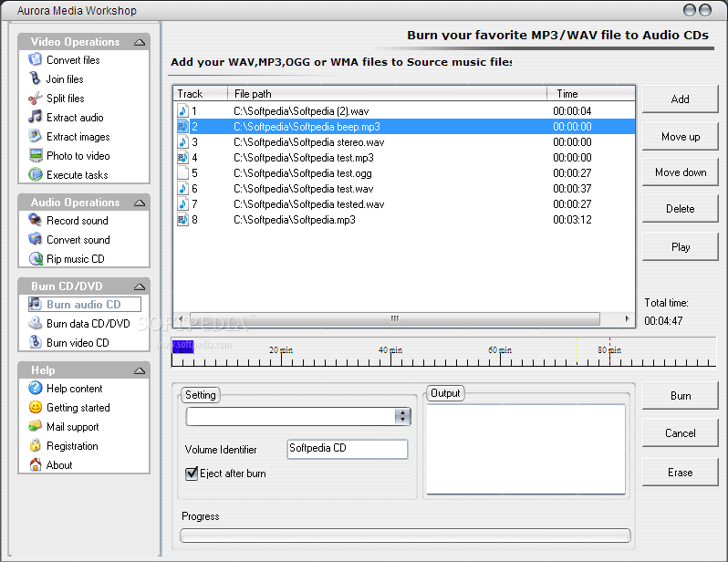This screenshot has height=562, width=728.
Task: Select row Softpedia stereo.wav
Action: point(404,142)
